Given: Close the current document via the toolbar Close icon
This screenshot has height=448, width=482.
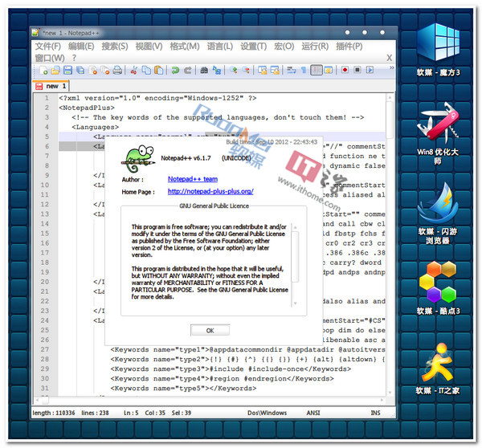Looking at the screenshot, I should coord(92,71).
